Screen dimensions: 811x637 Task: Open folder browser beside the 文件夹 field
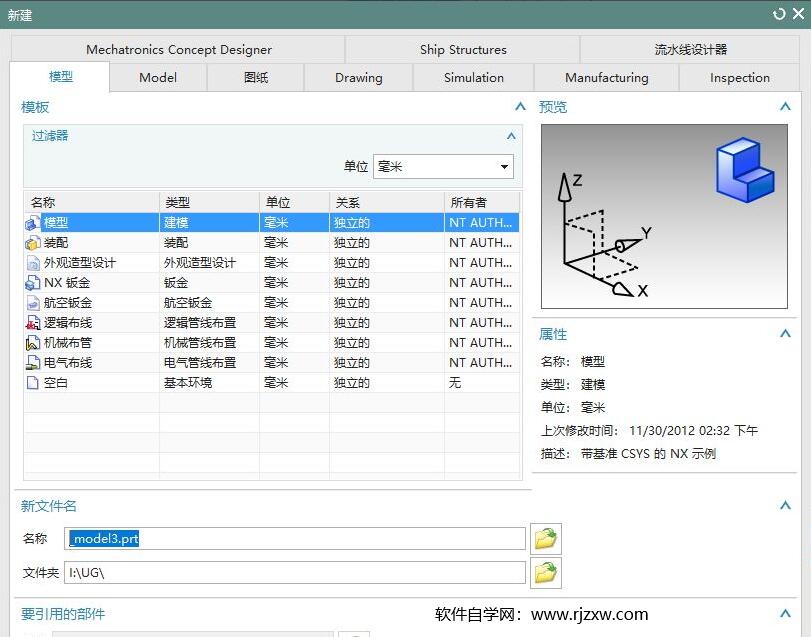coord(546,573)
